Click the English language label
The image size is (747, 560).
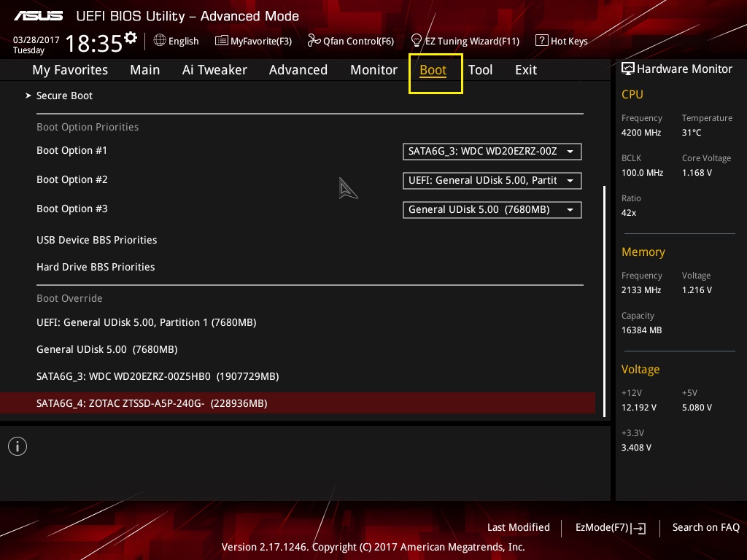tap(183, 41)
